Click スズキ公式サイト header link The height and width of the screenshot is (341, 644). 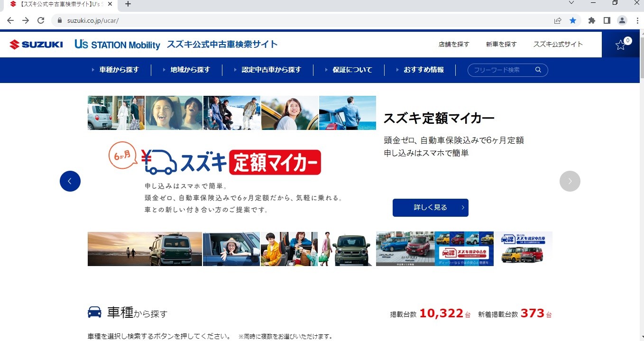tap(558, 44)
